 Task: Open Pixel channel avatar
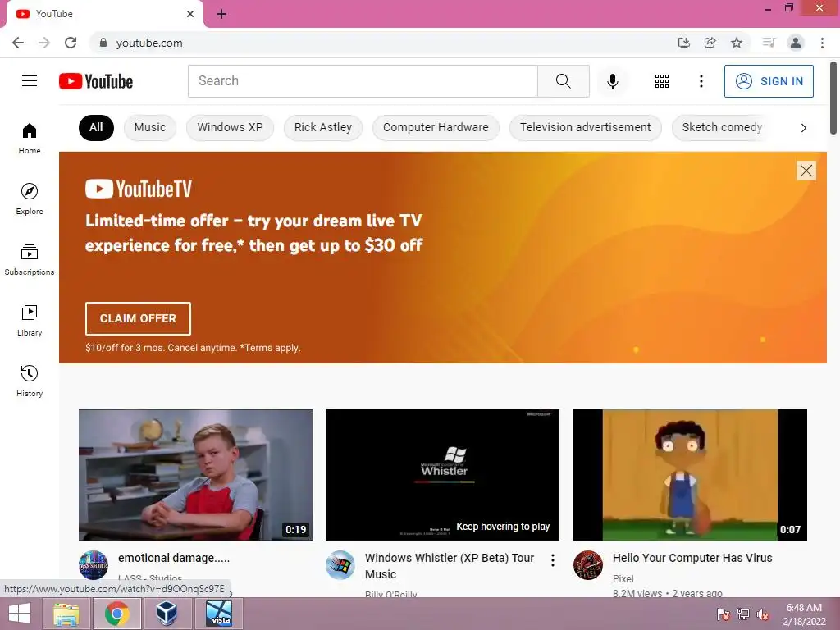pyautogui.click(x=587, y=565)
